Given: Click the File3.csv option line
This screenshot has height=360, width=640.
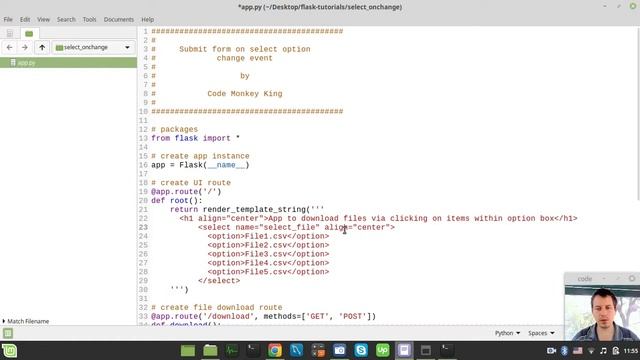Looking at the screenshot, I should coord(268,254).
